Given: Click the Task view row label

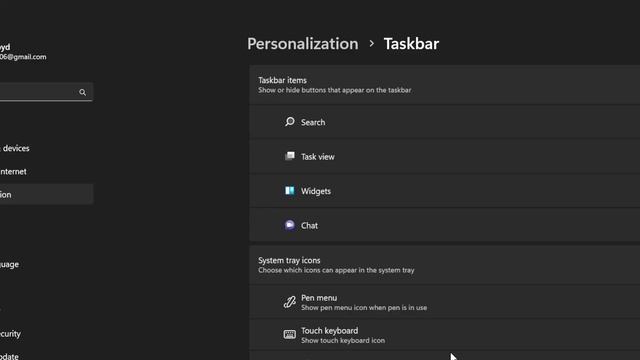Looking at the screenshot, I should click(318, 157).
